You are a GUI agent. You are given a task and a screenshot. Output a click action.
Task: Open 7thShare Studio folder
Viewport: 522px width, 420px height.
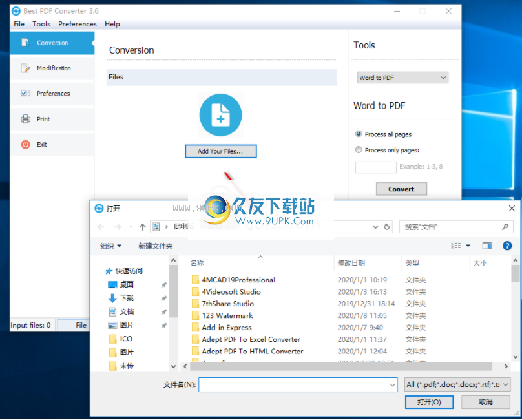[x=227, y=304]
